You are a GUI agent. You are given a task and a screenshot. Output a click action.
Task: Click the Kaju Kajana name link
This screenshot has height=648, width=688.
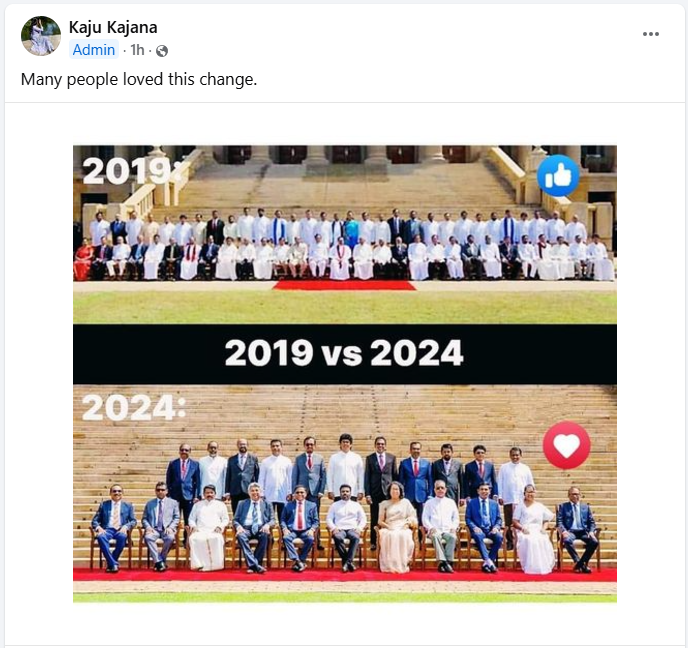pos(113,27)
